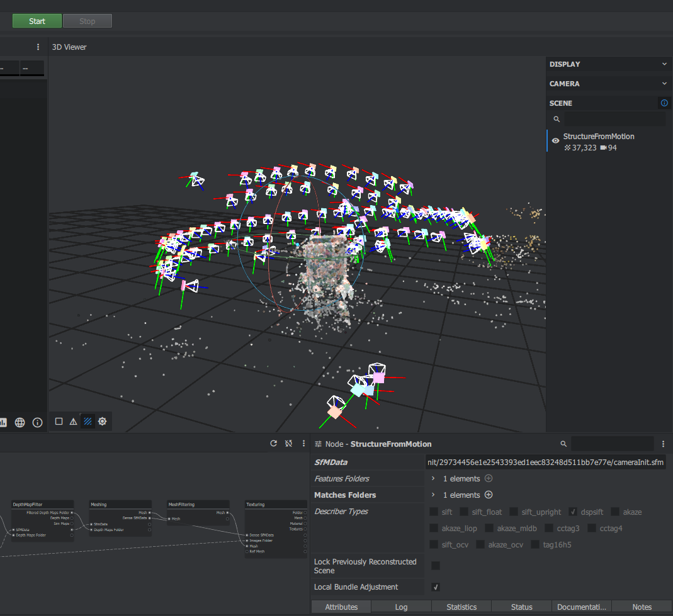
Task: Uncheck the Local Bundle Adjustment checkbox
Action: pos(436,587)
